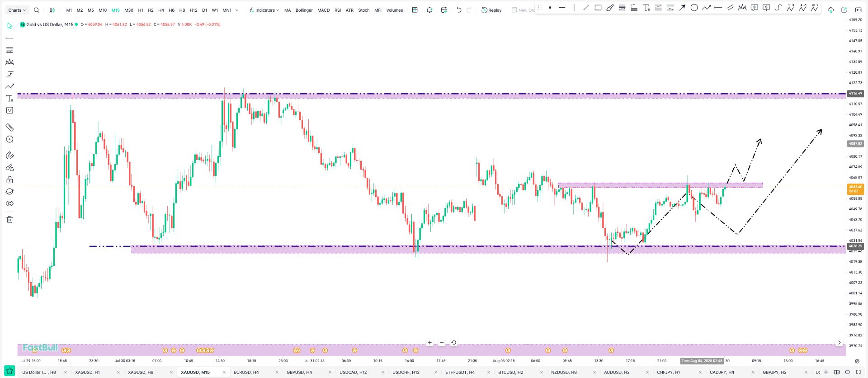The width and height of the screenshot is (868, 378).
Task: Change the candlestick chart type
Action: coord(52,10)
